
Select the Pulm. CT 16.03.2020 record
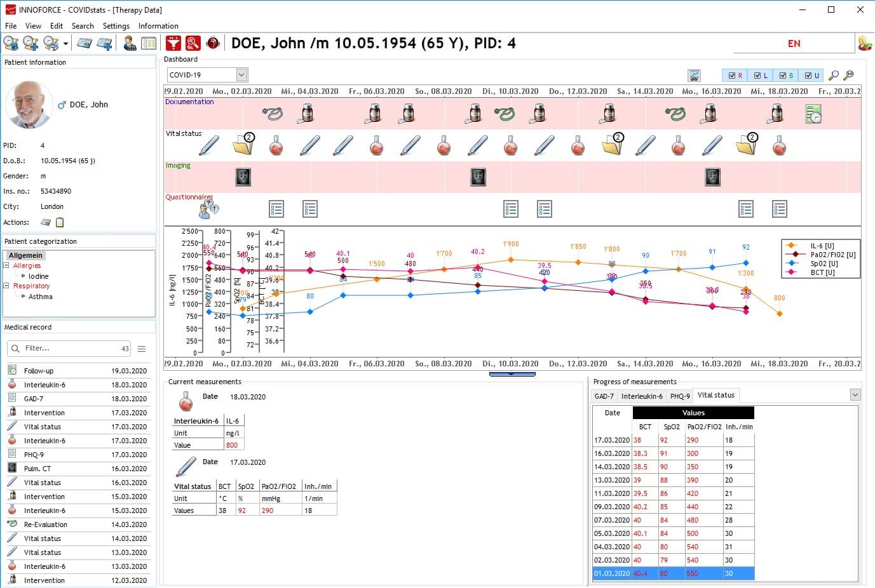[78, 469]
